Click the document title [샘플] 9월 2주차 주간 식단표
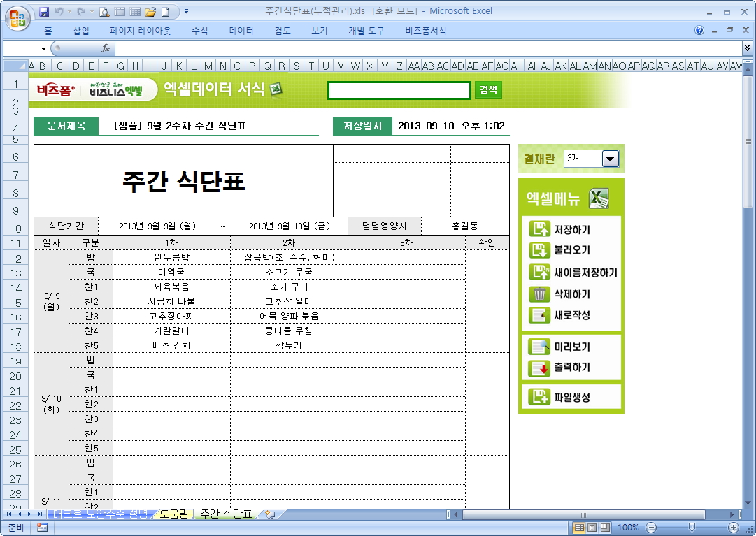The width and height of the screenshot is (756, 536). click(180, 126)
